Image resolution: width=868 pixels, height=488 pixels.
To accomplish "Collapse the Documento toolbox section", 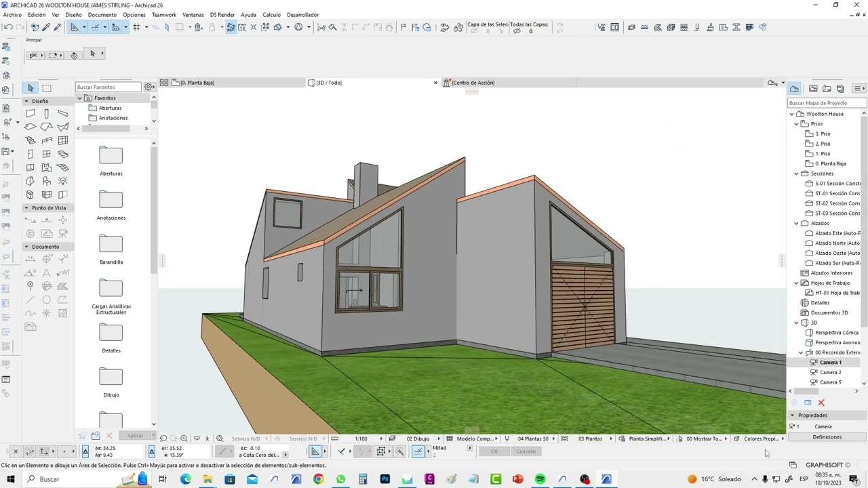I will (26, 247).
